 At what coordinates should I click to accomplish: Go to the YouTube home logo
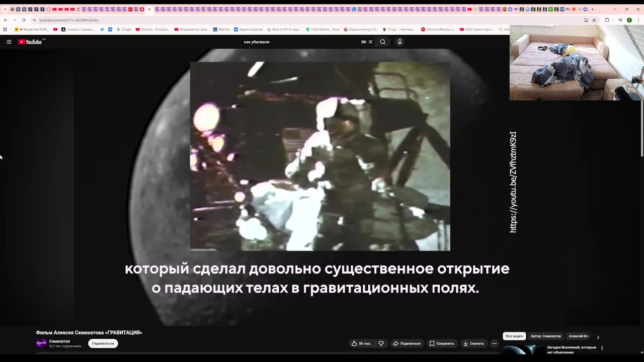30,42
